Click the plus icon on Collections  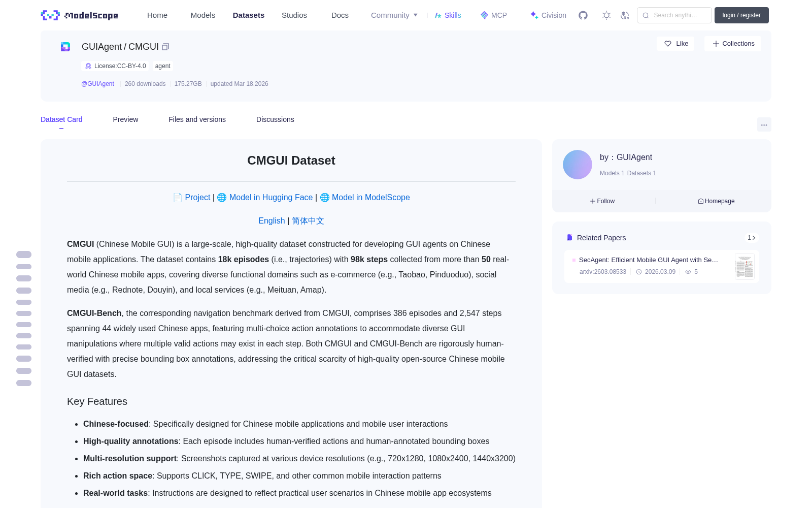(x=716, y=44)
